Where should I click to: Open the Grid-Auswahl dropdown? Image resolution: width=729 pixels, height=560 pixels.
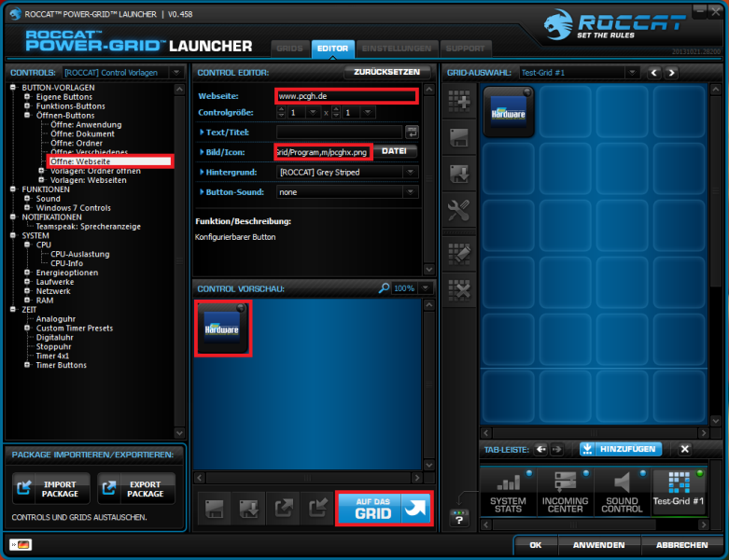click(x=632, y=73)
